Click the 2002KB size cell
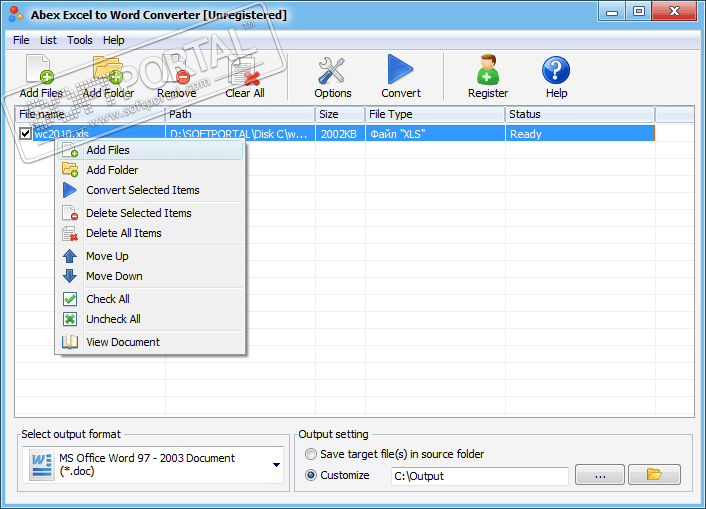The image size is (706, 509). (340, 134)
